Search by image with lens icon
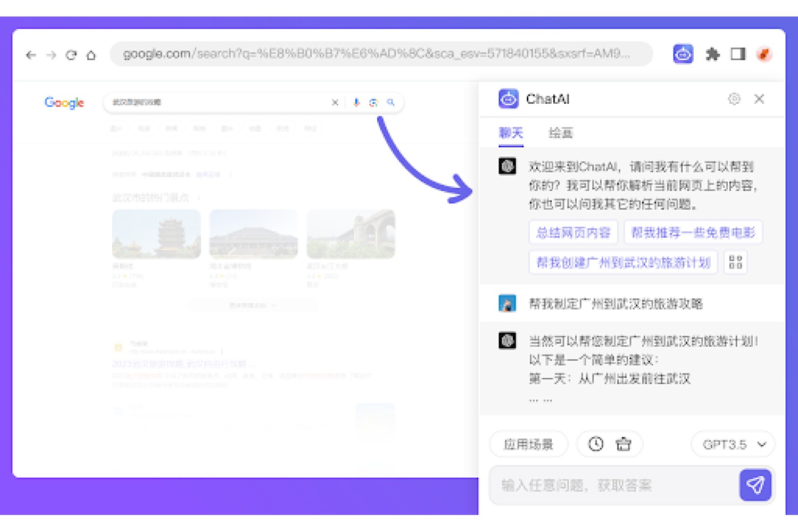 [x=373, y=102]
